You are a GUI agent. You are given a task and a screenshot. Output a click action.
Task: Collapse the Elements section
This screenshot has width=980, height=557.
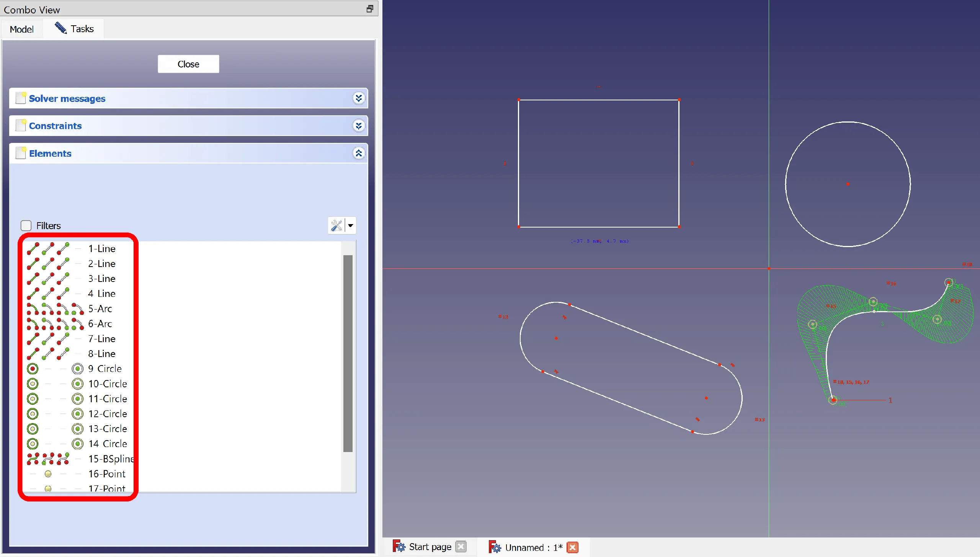pos(359,153)
